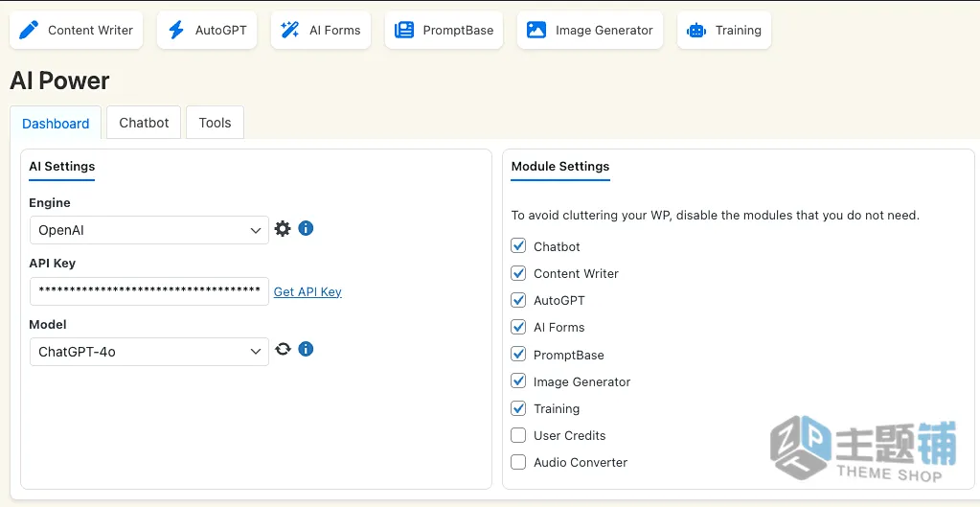The width and height of the screenshot is (980, 507).
Task: Click into the masked API Key field
Action: coord(149,291)
